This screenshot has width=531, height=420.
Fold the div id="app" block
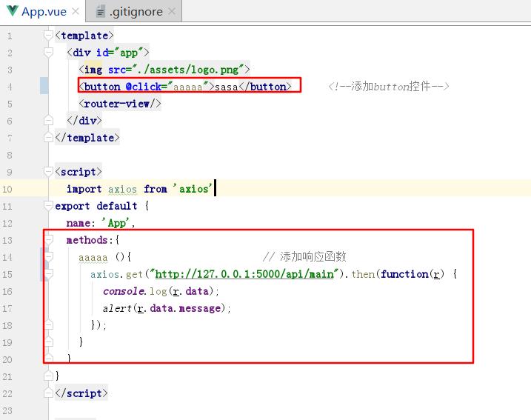49,53
